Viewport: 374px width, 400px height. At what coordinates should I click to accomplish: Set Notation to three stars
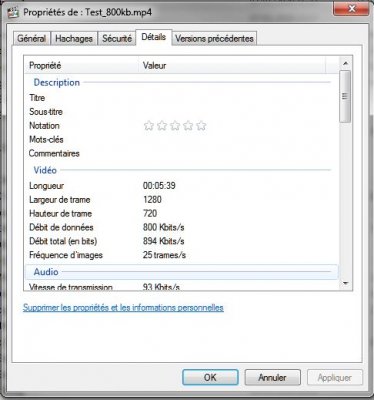175,126
